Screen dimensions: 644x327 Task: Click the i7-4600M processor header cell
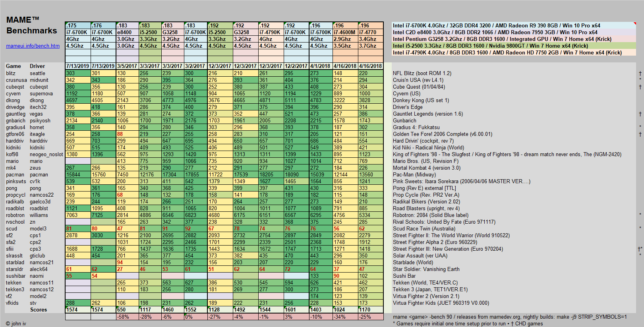click(x=345, y=32)
